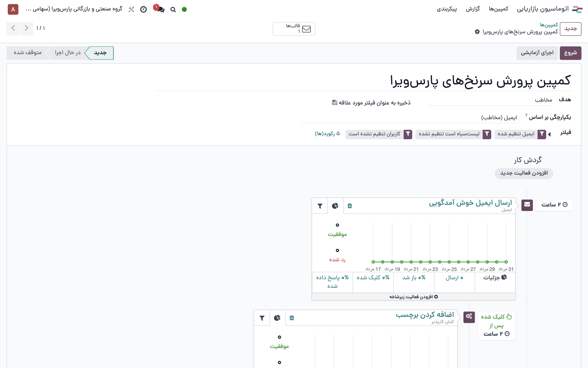588x368 pixels.
Task: Click 'افزودن فعالیت جدید' button
Action: (524, 173)
